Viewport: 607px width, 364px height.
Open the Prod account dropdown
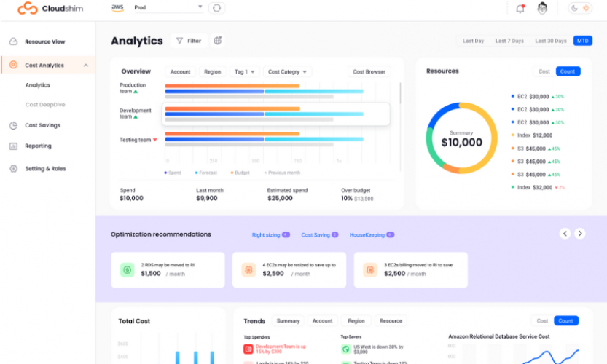coord(168,7)
